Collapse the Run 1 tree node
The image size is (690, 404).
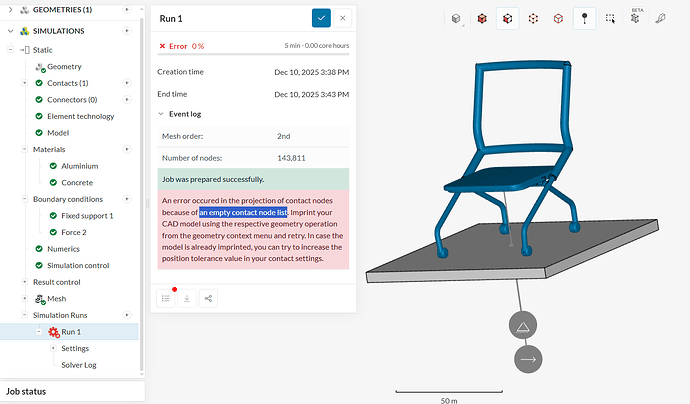click(x=39, y=331)
